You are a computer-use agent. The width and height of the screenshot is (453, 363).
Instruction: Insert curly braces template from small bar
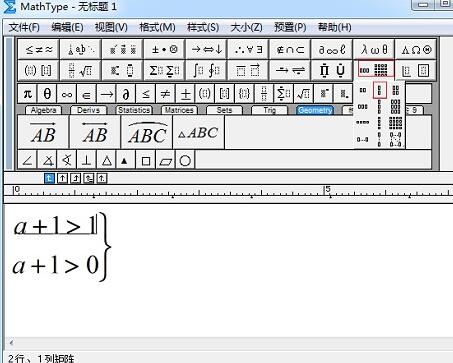[x=244, y=94]
